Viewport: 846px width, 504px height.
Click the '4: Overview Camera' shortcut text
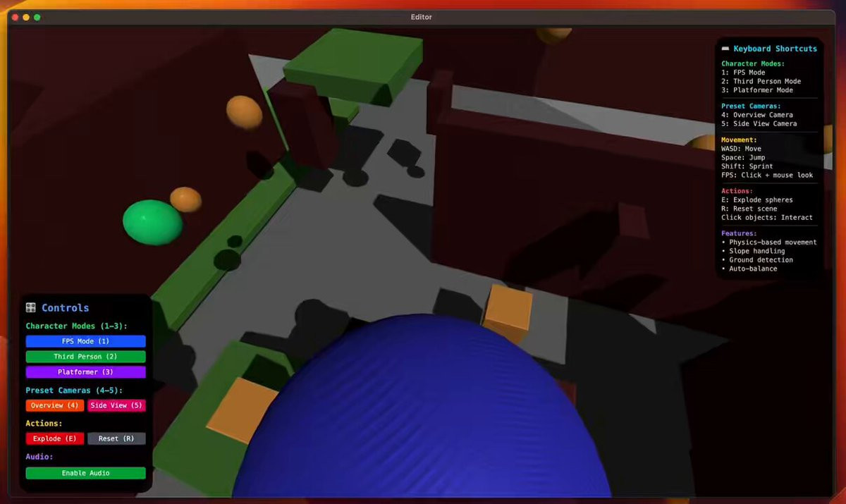[757, 115]
